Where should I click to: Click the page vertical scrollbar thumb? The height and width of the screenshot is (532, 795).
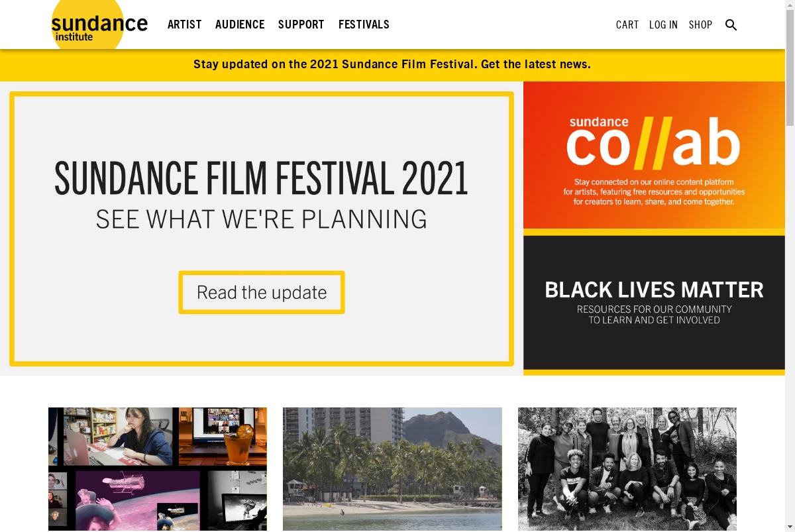(x=790, y=68)
